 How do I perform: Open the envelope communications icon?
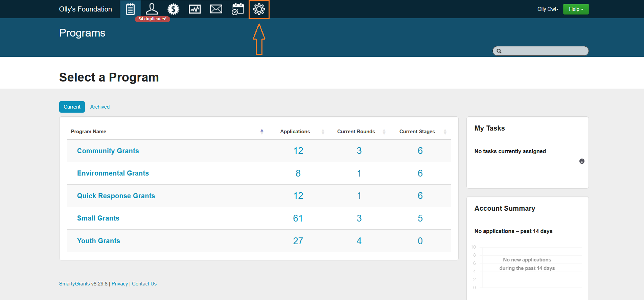216,9
